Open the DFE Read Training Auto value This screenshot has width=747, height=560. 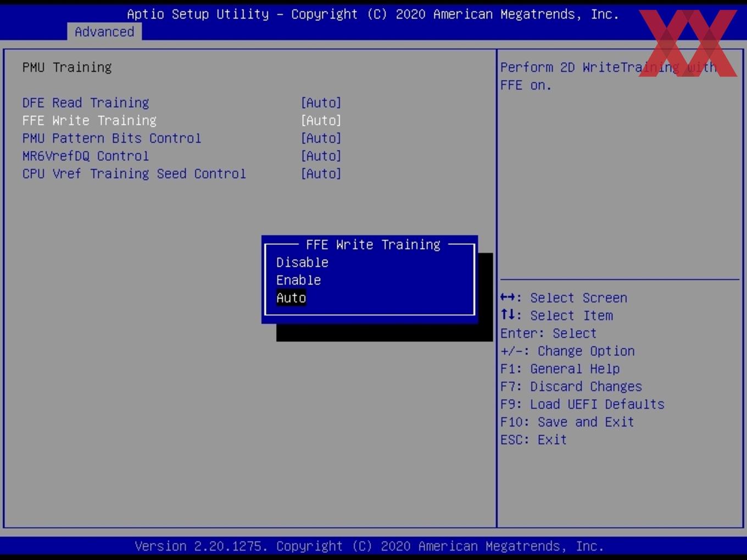click(321, 103)
